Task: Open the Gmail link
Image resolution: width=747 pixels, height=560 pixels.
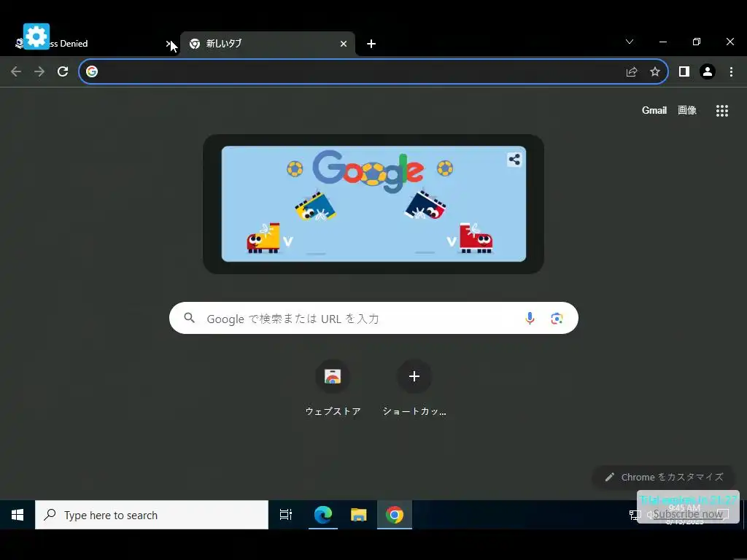Action: pos(654,111)
